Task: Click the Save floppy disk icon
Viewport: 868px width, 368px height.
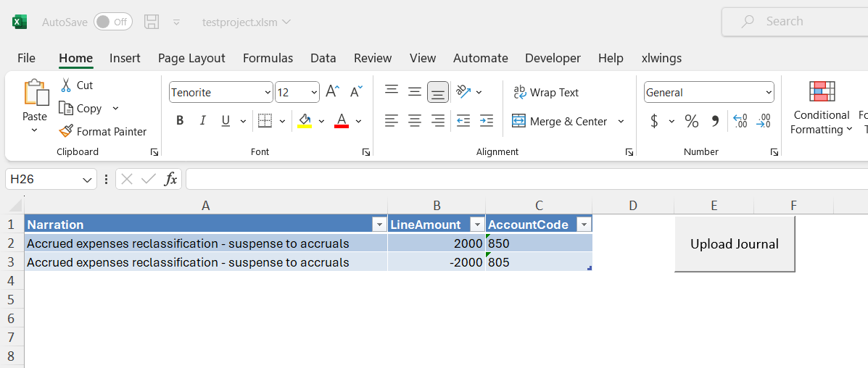Action: coord(152,22)
